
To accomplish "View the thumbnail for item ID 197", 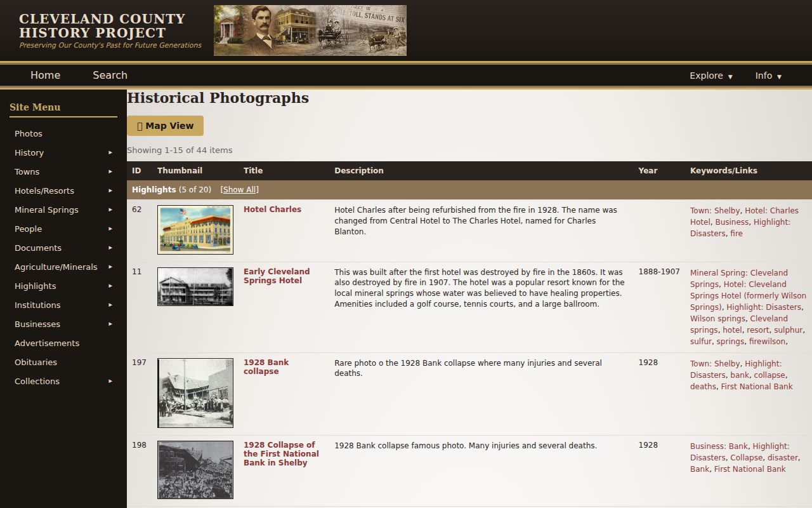I will click(x=195, y=393).
